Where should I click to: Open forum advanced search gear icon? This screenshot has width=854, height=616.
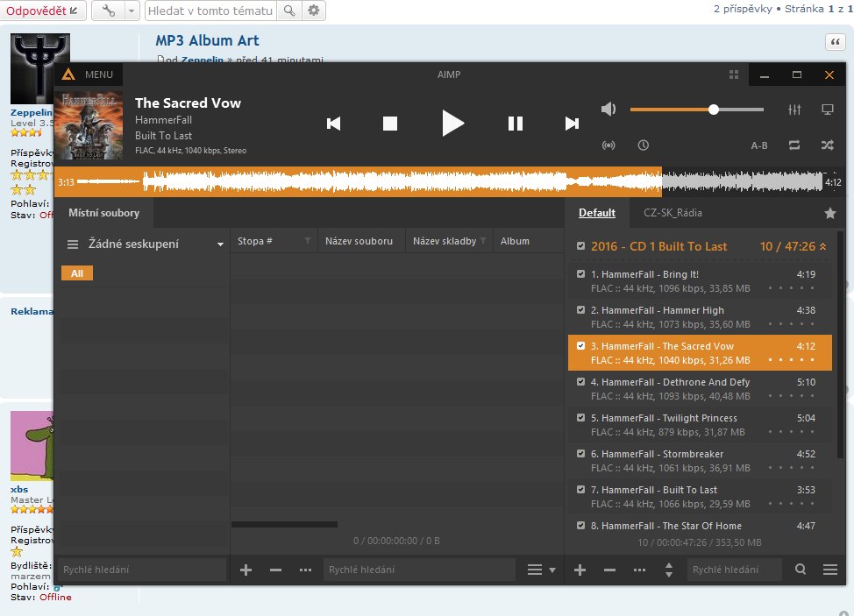coord(314,11)
